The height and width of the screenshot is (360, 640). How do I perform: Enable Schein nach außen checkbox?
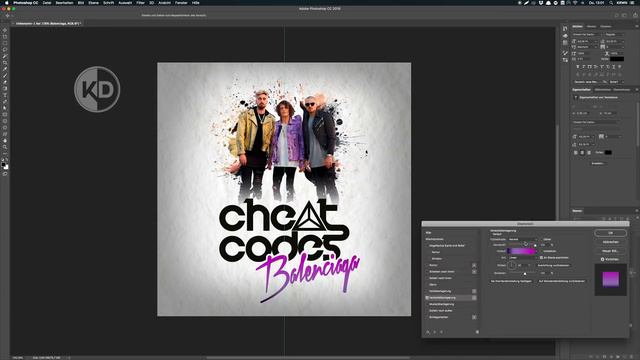coord(427,311)
